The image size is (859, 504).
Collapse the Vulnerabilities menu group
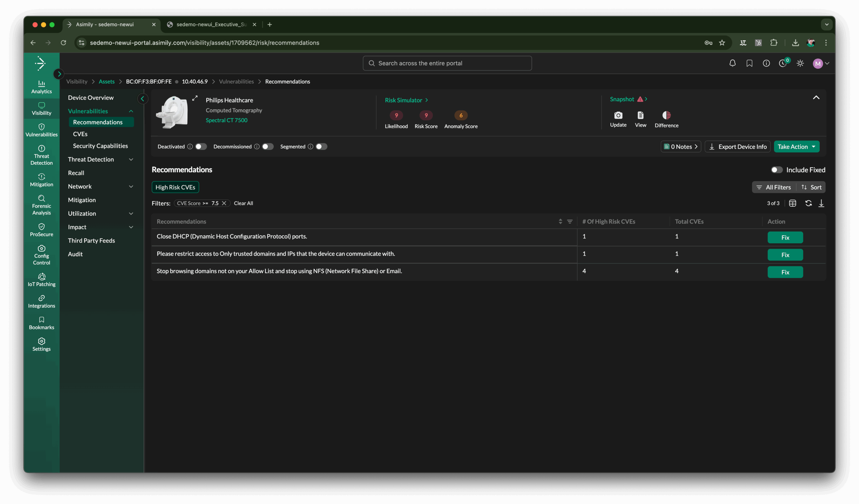(131, 111)
